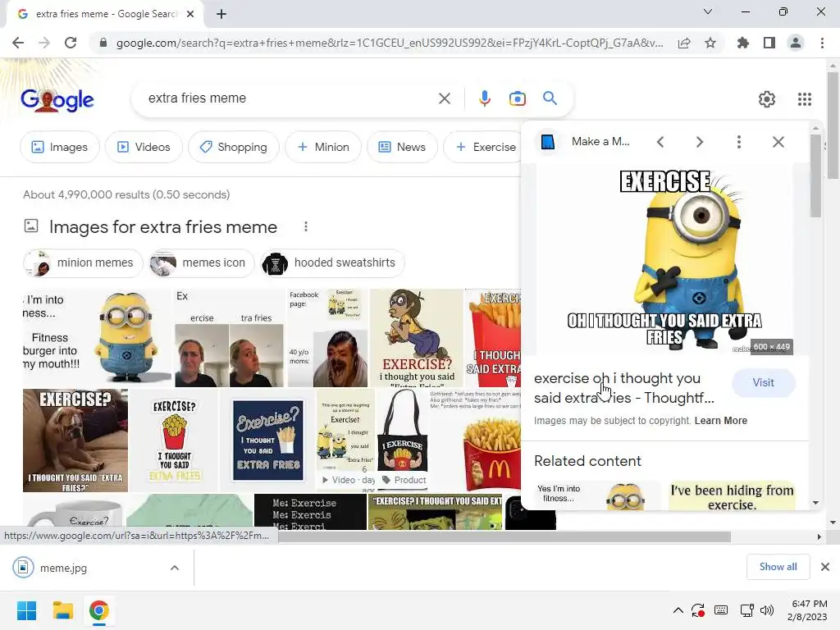840x630 pixels.
Task: Click the Google logo
Action: [57, 99]
